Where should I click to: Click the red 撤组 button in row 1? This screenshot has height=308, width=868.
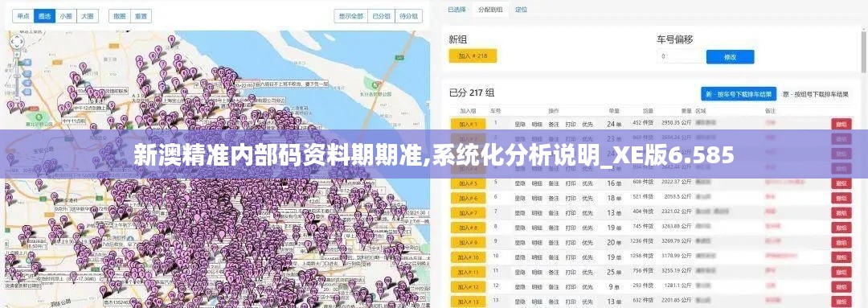click(x=841, y=124)
